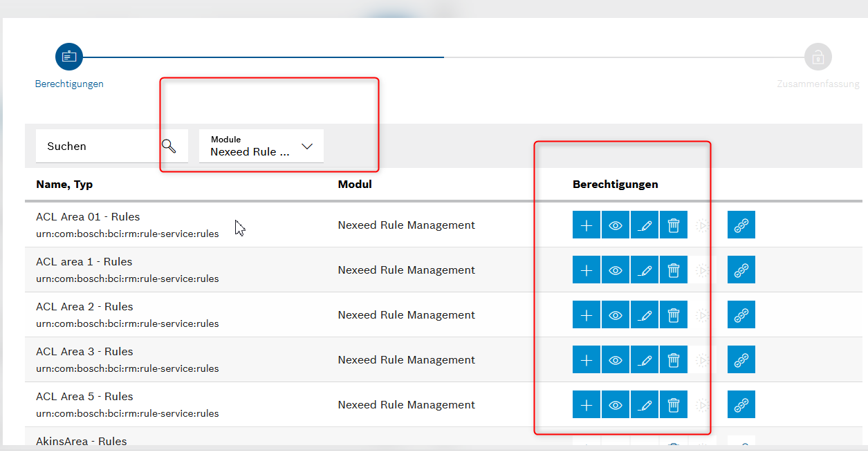Open the chain link icon for ACL Area 01
This screenshot has height=452, width=868.
[x=741, y=225]
